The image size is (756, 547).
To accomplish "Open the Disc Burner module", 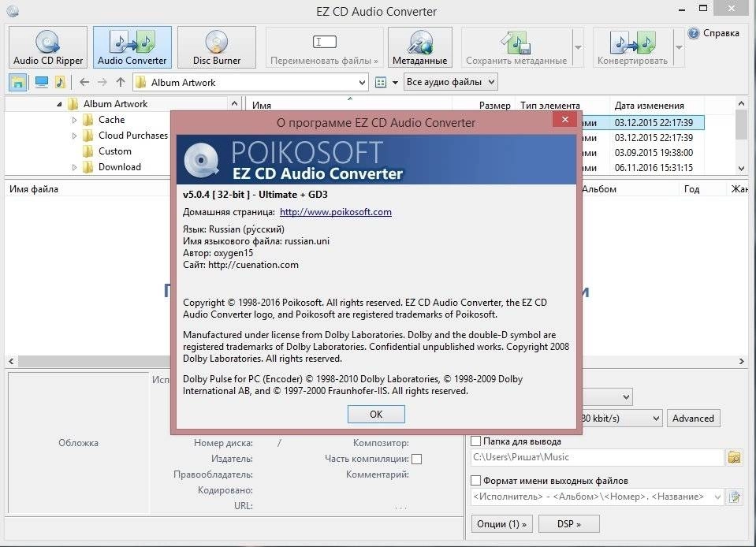I will pyautogui.click(x=217, y=47).
